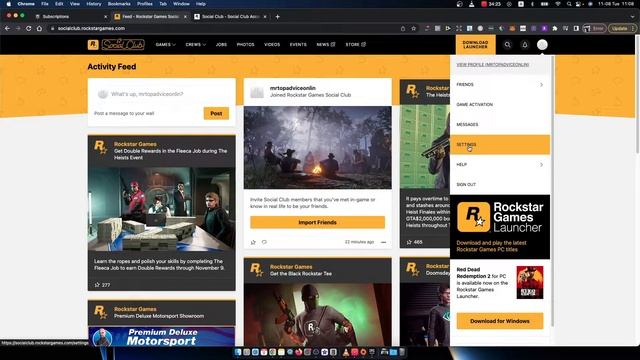Open more options on mrtopadviceonlin post

(x=383, y=242)
